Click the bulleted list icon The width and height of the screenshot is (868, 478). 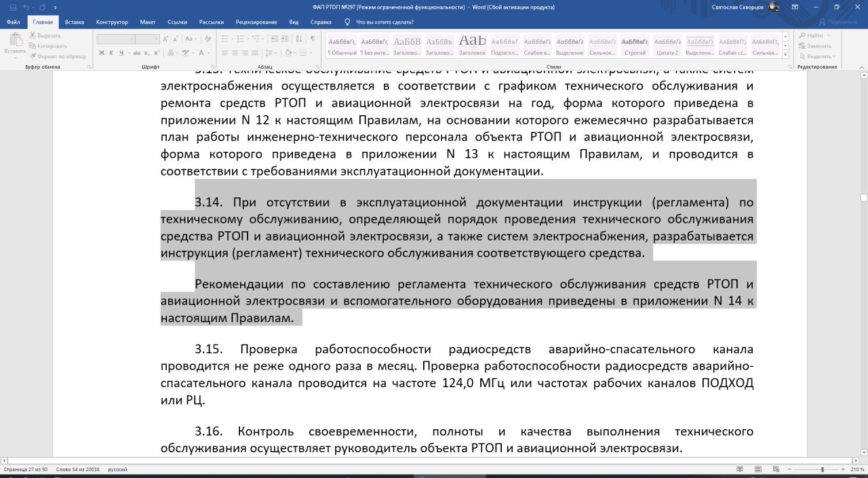[224, 39]
